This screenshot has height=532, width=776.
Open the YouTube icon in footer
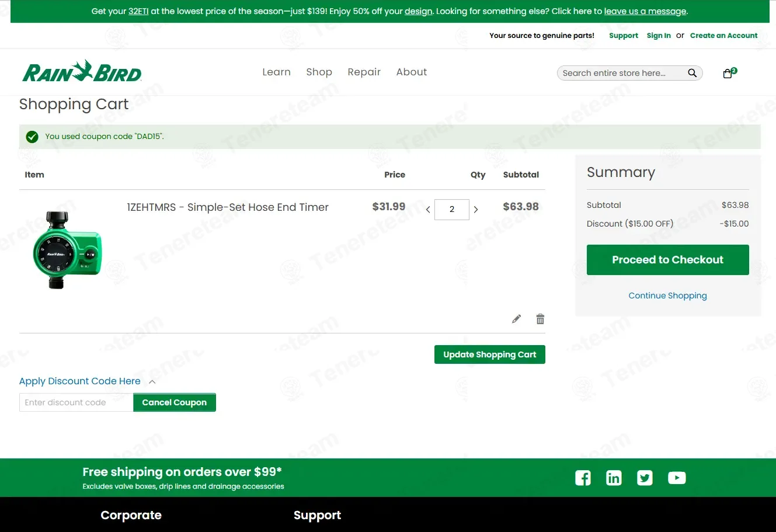pos(677,478)
